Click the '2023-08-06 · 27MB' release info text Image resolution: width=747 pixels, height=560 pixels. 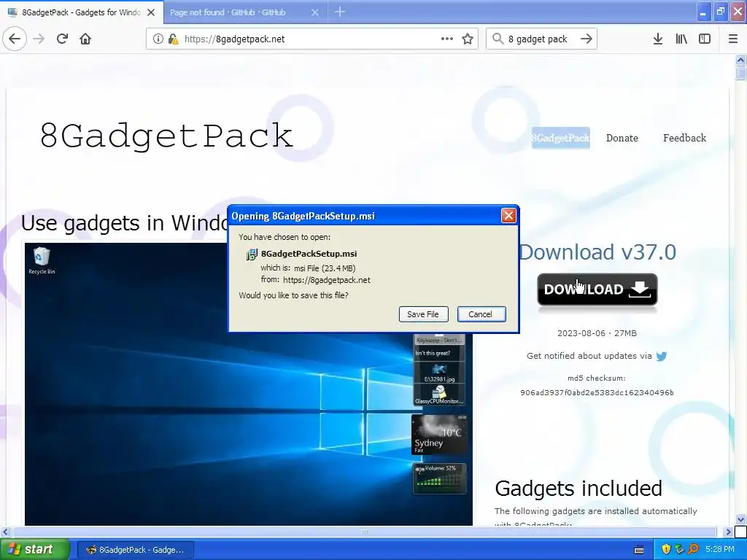click(x=597, y=333)
